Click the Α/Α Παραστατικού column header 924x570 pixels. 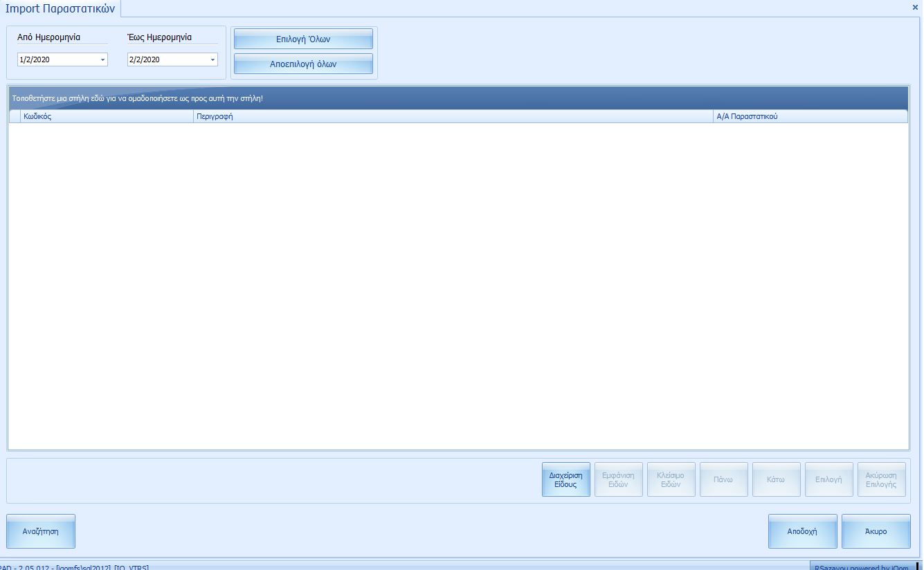click(810, 117)
